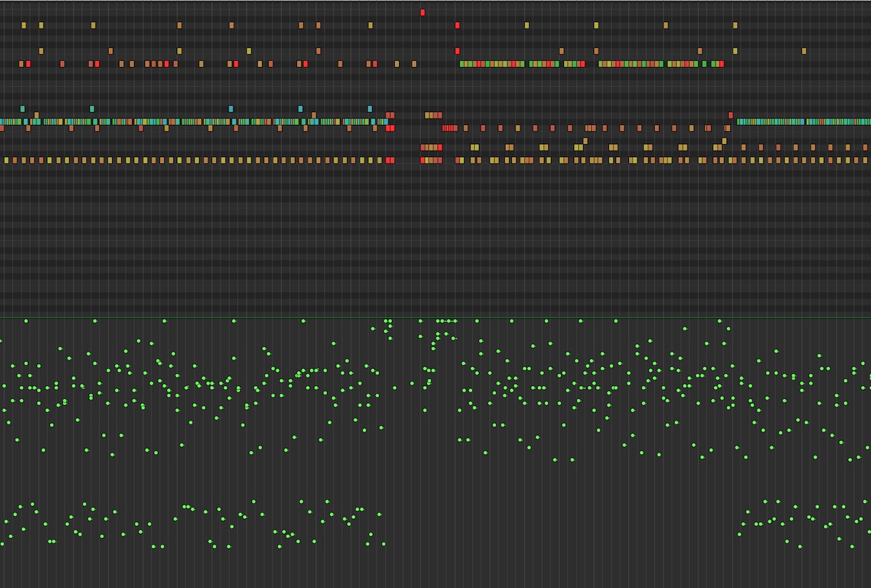
Task: Select the topmost red note in the roll
Action: (x=423, y=12)
